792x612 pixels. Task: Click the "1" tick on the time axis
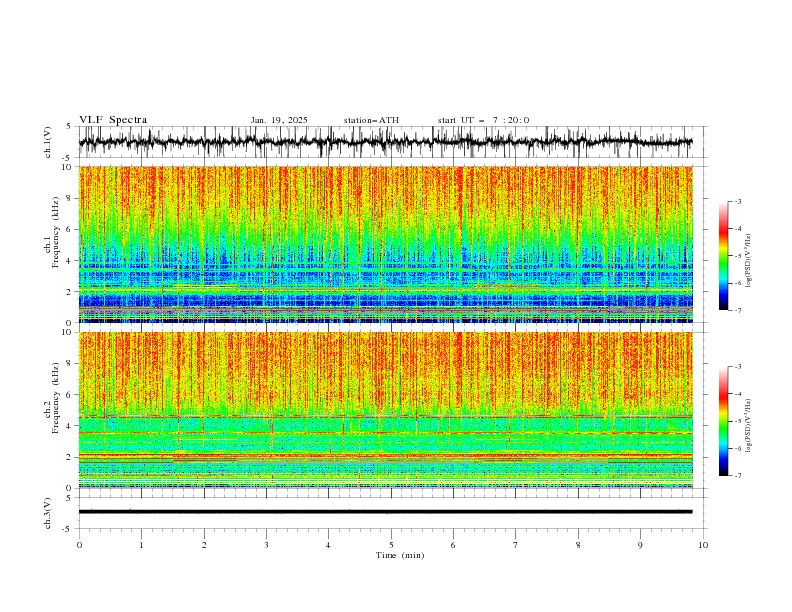[x=141, y=545]
